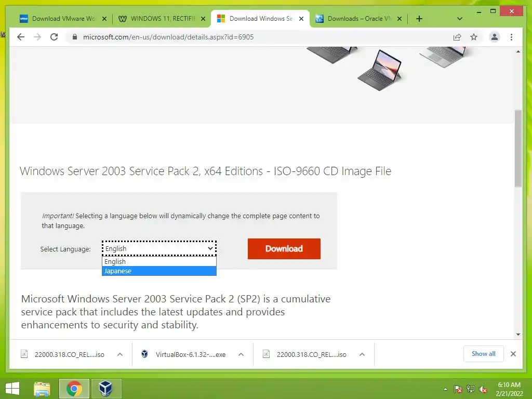Open VirtualBox from taskbar
532x399 pixels.
coord(105,389)
